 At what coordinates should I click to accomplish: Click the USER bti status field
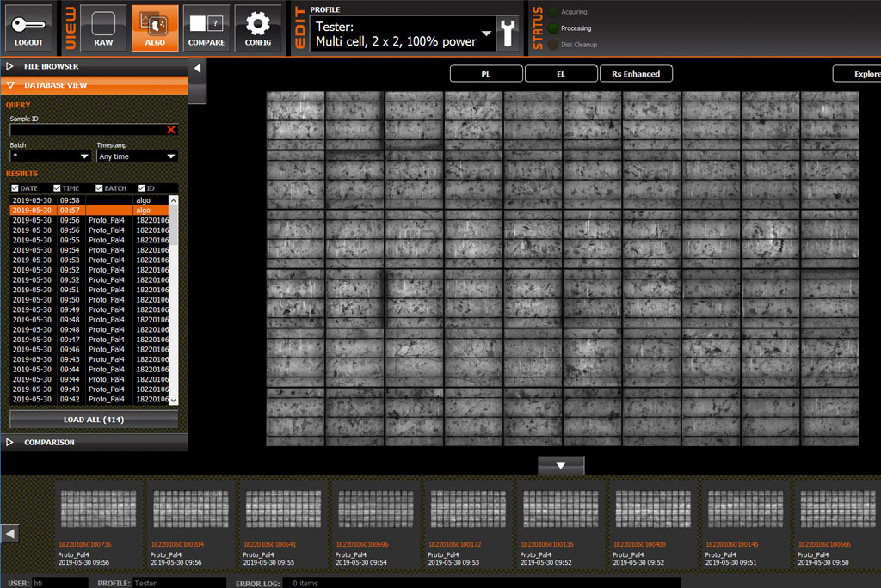tap(59, 583)
